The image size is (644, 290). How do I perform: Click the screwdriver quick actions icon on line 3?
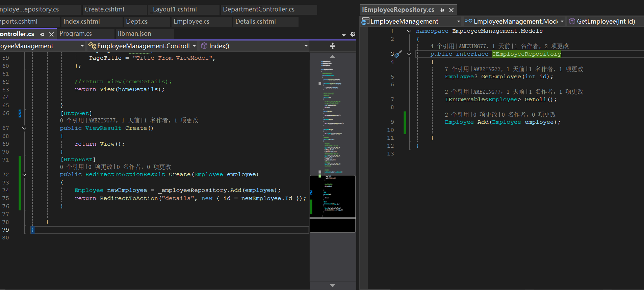[398, 54]
